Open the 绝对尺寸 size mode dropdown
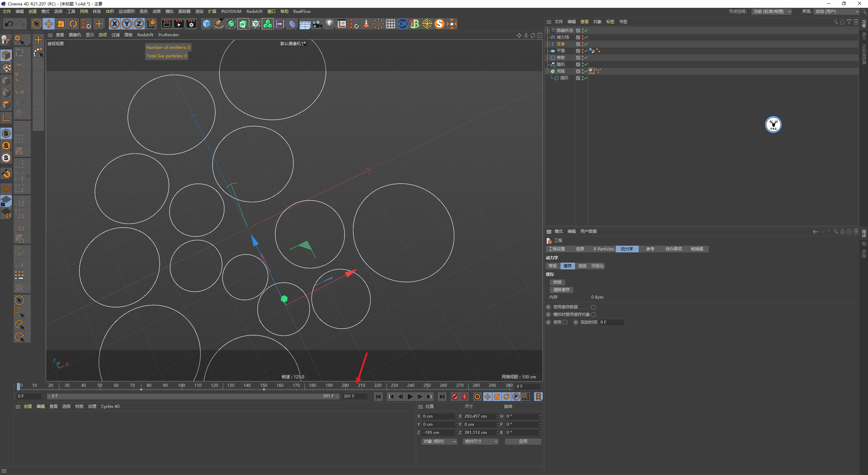This screenshot has height=475, width=868. [x=481, y=441]
